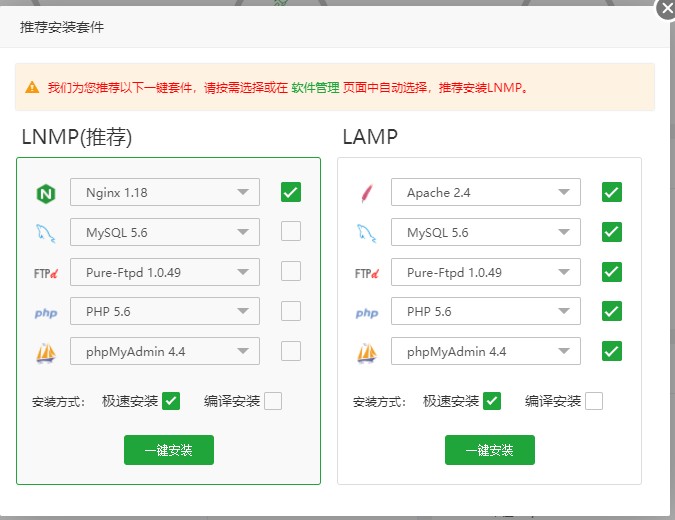This screenshot has height=520, width=675.
Task: Open Pure-Ftpd 1.0.49 dropdown in LNMP
Action: (165, 272)
